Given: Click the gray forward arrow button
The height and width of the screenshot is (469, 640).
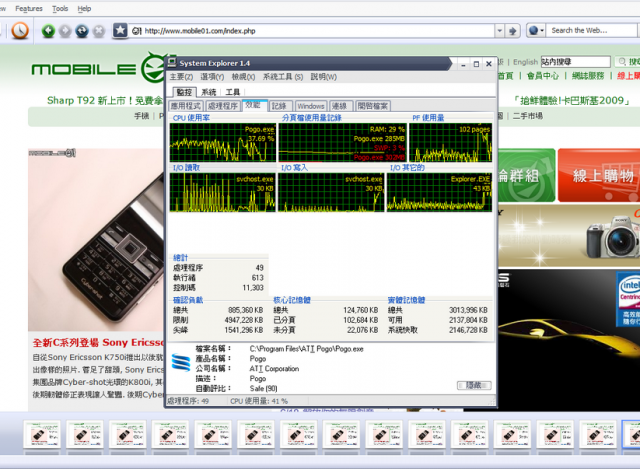Looking at the screenshot, I should [x=65, y=31].
